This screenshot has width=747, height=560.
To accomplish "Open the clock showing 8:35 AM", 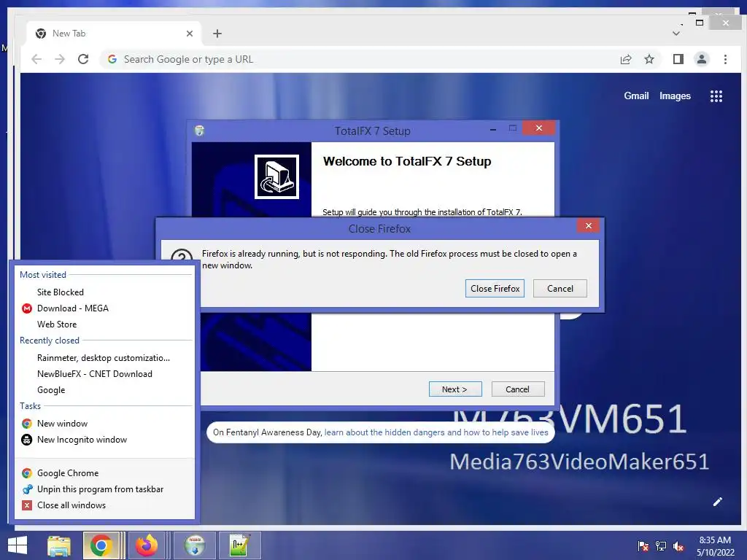I will 716,546.
